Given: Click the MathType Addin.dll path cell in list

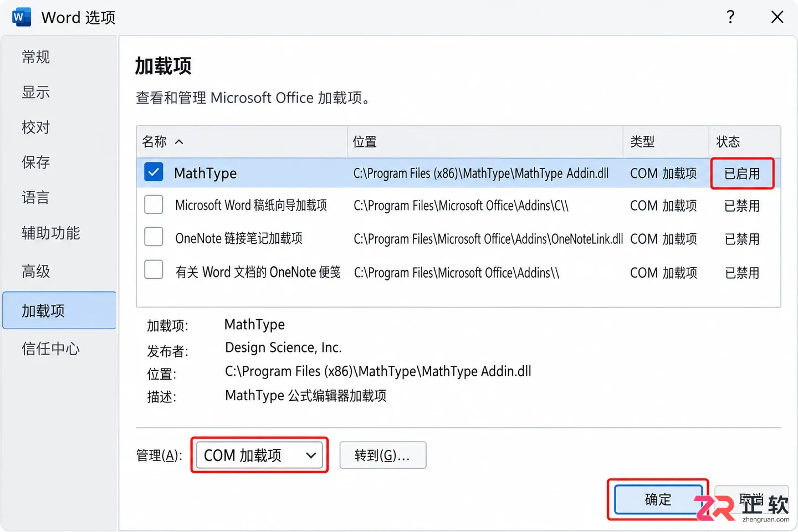Looking at the screenshot, I should coord(481,173).
